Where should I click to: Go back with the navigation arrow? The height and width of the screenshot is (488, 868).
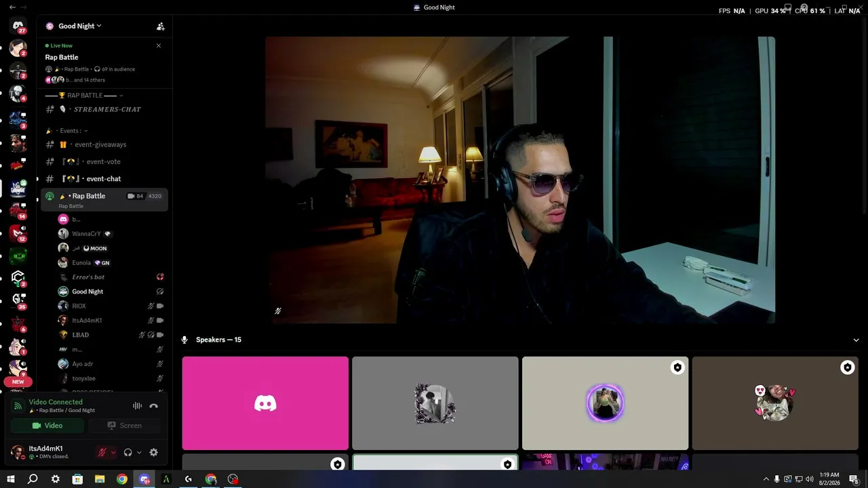click(12, 7)
